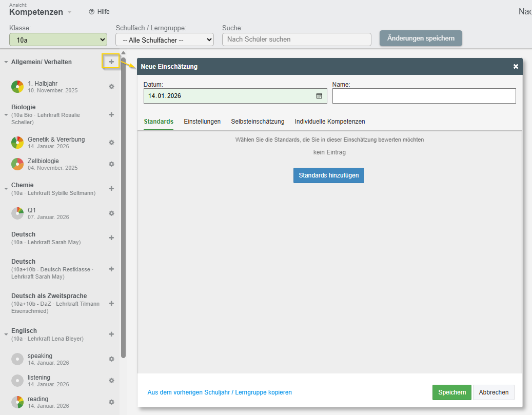Open calendar picker in Datum field
This screenshot has width=532, height=415.
(319, 96)
